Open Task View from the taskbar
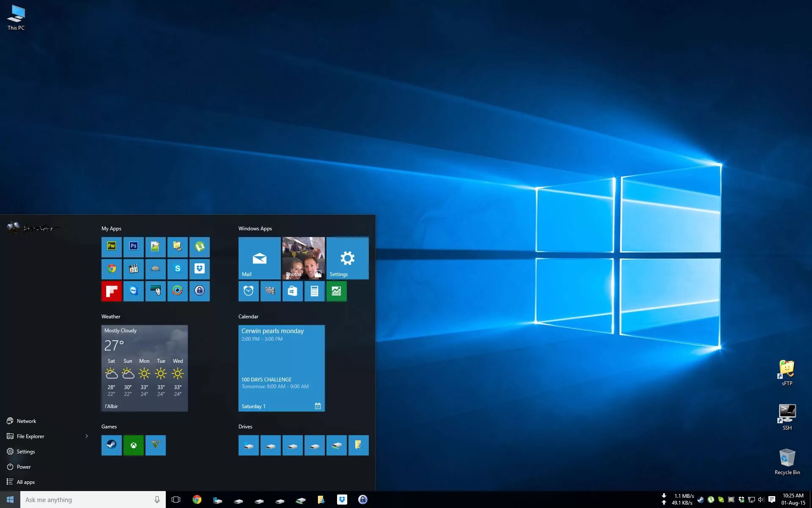The width and height of the screenshot is (812, 508). pos(176,500)
